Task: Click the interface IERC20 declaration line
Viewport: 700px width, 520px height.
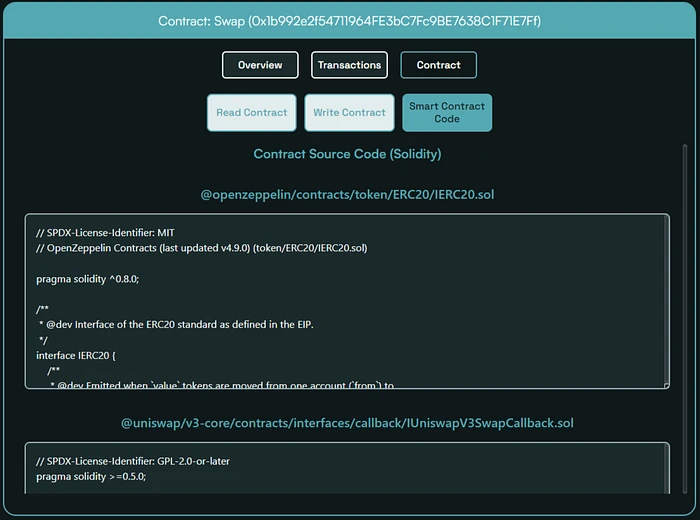Action: coord(75,355)
